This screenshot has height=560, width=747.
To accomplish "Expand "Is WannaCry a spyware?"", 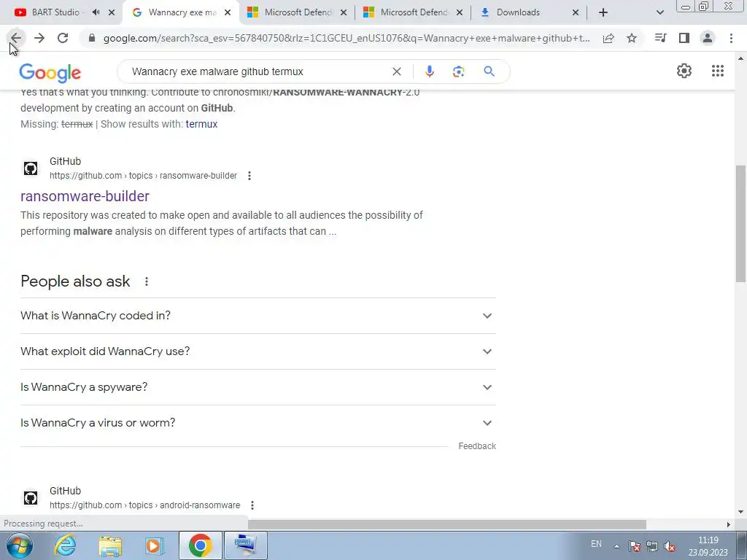I will click(x=258, y=387).
